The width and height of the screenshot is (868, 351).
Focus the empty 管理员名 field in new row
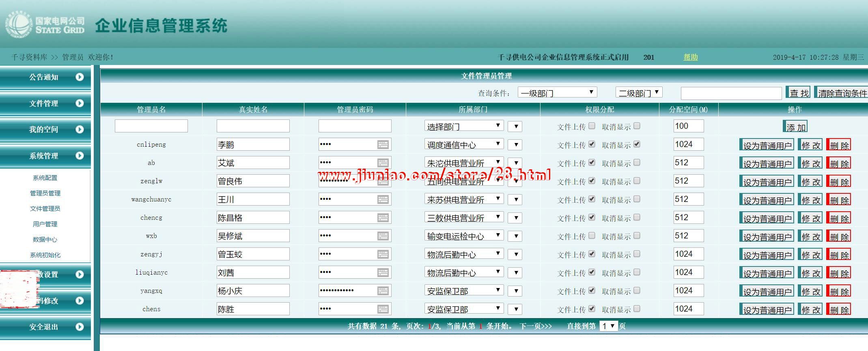pos(151,126)
